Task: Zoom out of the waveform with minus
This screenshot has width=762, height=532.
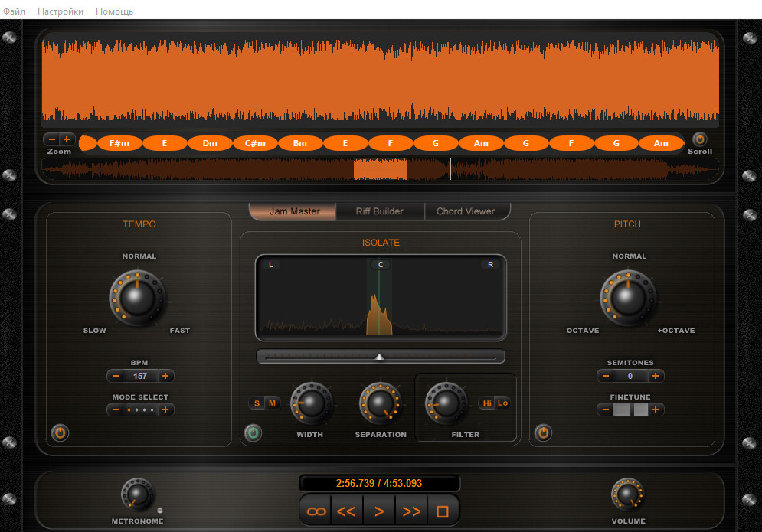Action: coord(51,139)
